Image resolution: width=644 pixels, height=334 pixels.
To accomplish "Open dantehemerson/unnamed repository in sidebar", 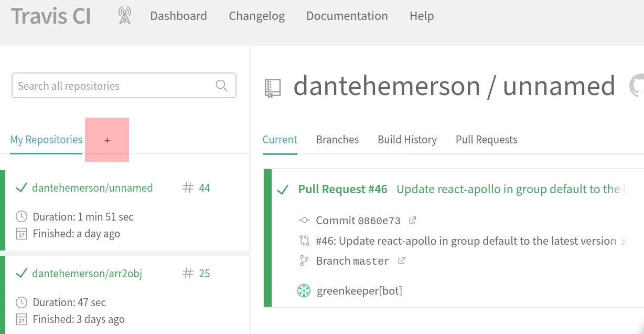I will point(92,188).
